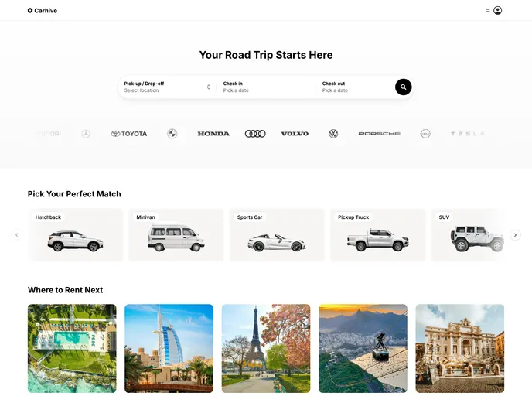
Task: Open the Eiffel Tower destination image
Action: 266,349
